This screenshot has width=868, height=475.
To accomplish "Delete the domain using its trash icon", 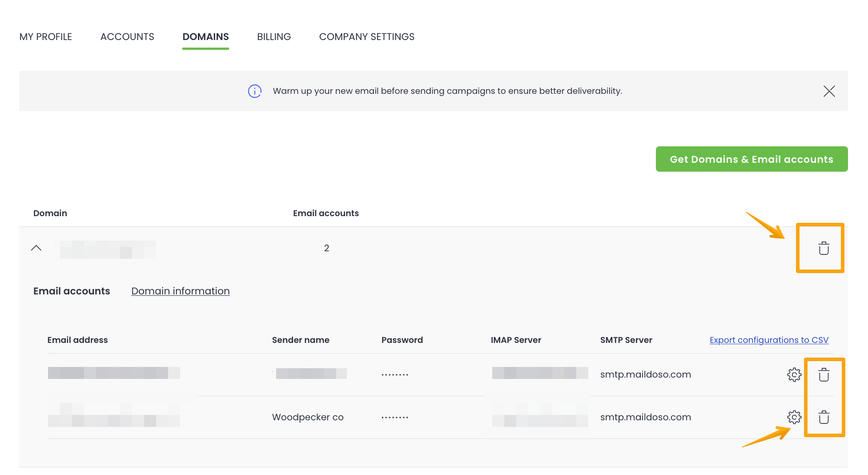I will click(824, 248).
